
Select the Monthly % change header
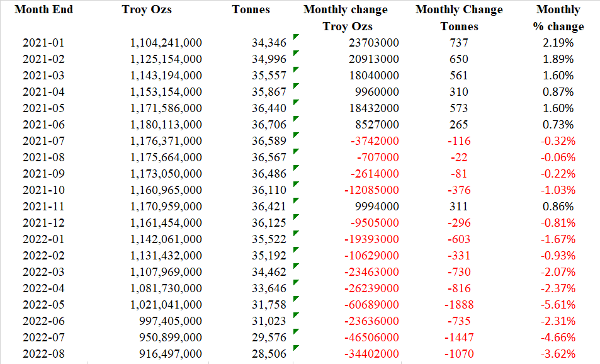[558, 18]
